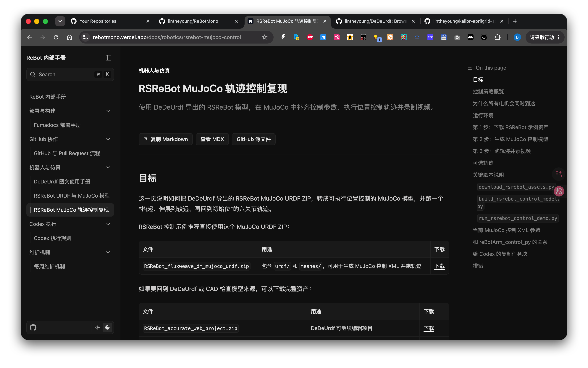Click the blue cloud download extension icon
588x368 pixels.
(417, 37)
